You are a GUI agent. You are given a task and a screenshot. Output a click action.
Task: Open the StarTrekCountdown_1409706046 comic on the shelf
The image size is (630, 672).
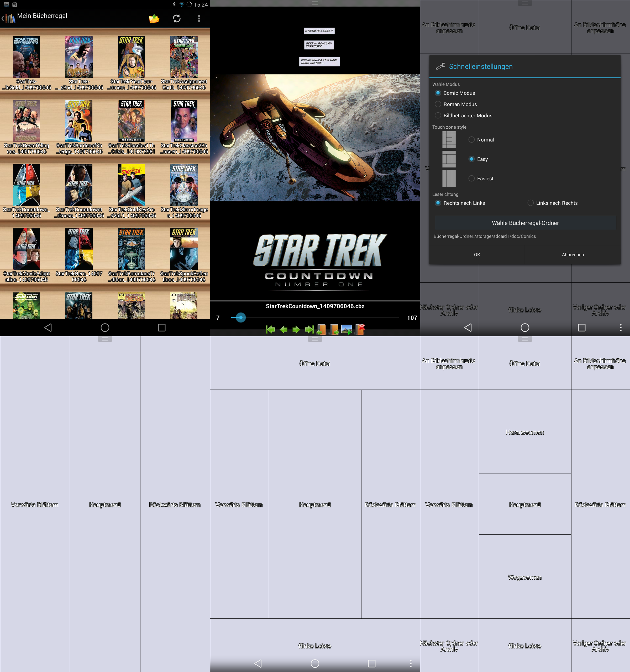click(26, 185)
